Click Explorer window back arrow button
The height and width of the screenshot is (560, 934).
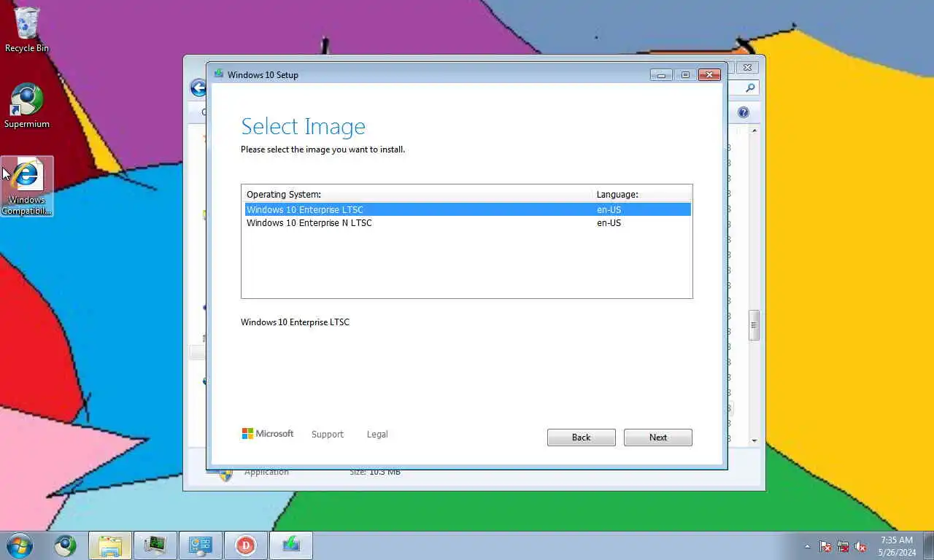tap(198, 88)
